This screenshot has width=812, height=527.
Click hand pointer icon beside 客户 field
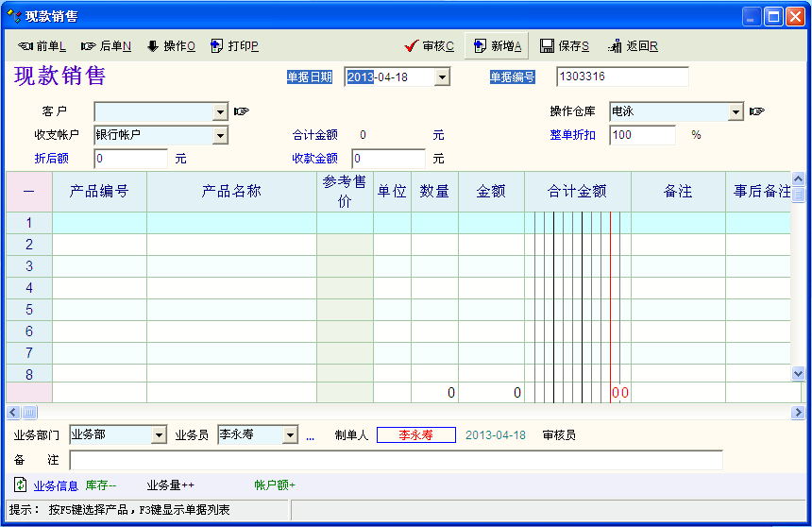(242, 112)
